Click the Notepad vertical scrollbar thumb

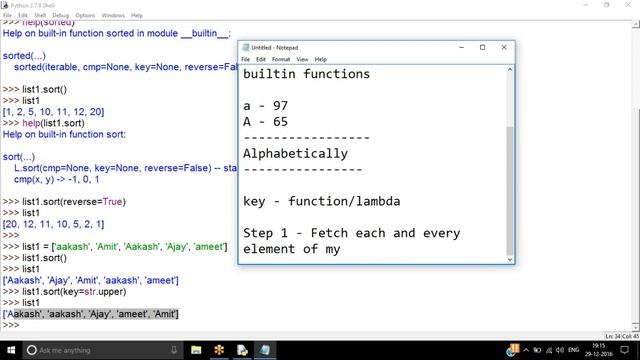point(510,190)
